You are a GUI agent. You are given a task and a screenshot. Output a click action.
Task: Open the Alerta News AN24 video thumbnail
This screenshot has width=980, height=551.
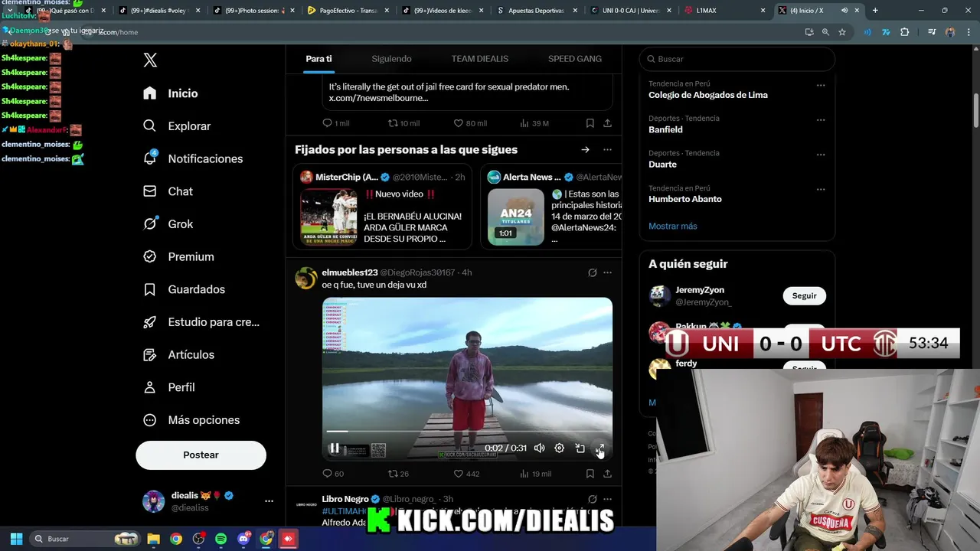(x=516, y=217)
